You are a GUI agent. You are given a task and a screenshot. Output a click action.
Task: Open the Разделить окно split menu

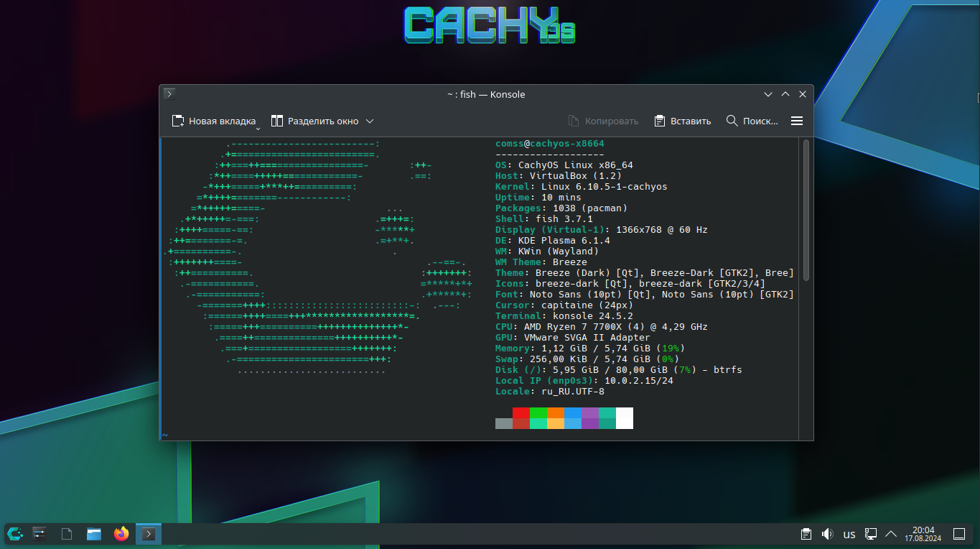pyautogui.click(x=322, y=121)
